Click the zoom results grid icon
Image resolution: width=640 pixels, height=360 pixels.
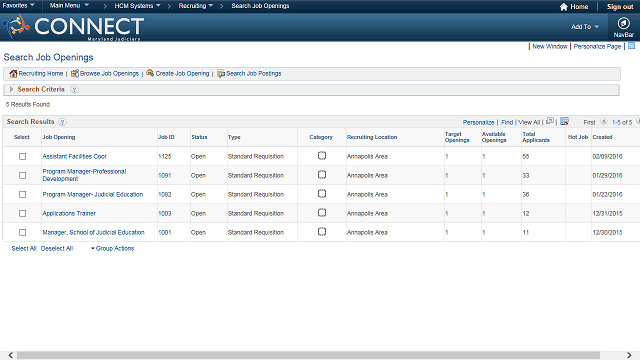pos(550,121)
